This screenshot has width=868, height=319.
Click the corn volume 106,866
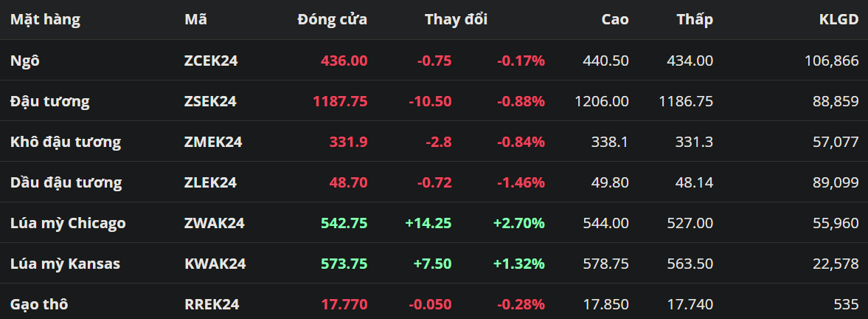831,61
